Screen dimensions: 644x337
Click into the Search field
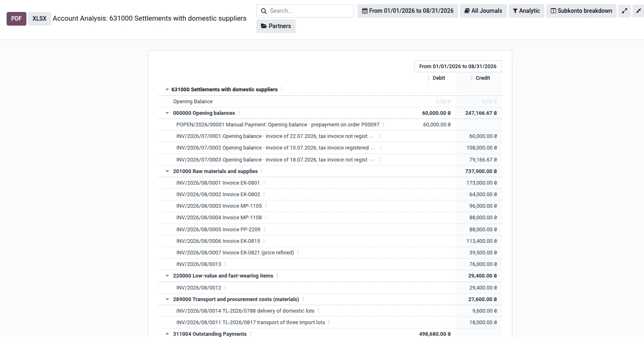(x=305, y=11)
